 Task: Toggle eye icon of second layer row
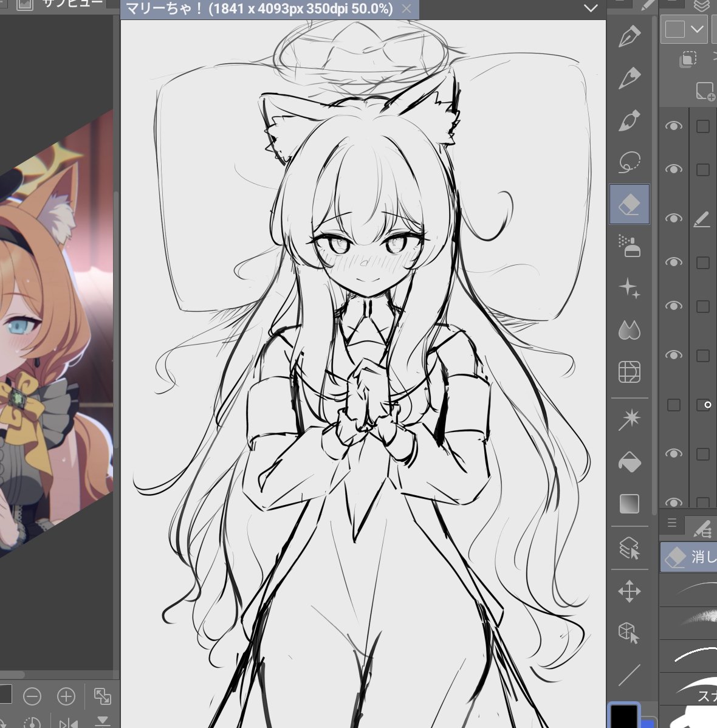[x=673, y=169]
